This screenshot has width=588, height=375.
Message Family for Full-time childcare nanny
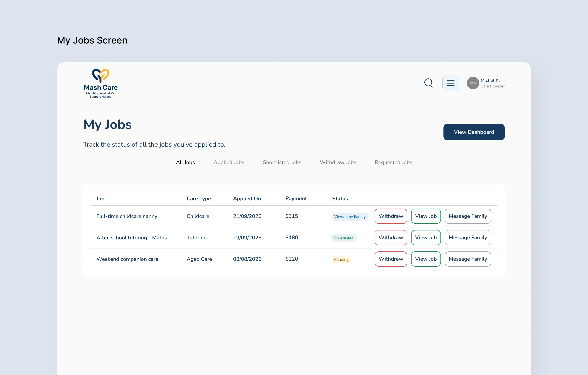coord(468,216)
